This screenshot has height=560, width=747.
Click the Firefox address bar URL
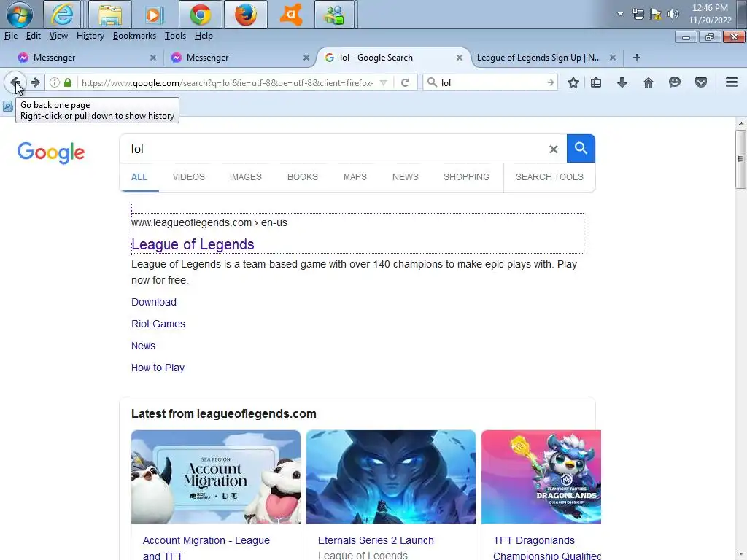click(x=228, y=83)
